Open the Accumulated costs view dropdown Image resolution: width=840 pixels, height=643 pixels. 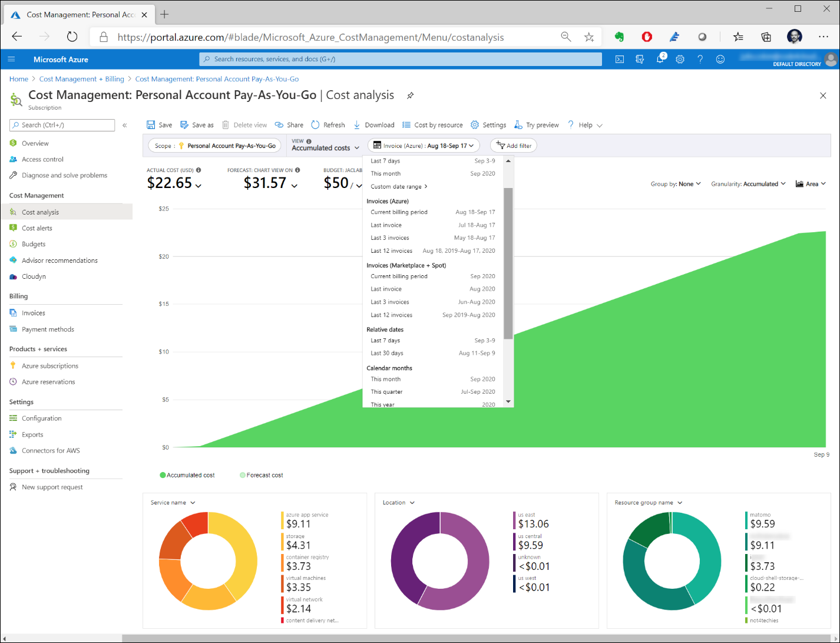(x=325, y=148)
